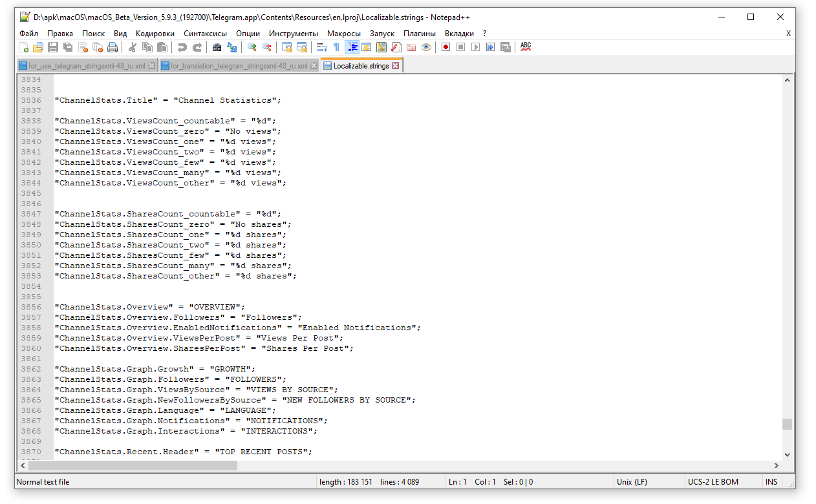
Task: Save the recorded macro icon
Action: point(506,47)
